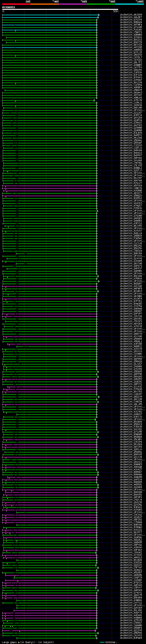The width and height of the screenshot is (146, 644).
Task: Click the red ~20% identity legend segment
Action: (x=16, y=4)
